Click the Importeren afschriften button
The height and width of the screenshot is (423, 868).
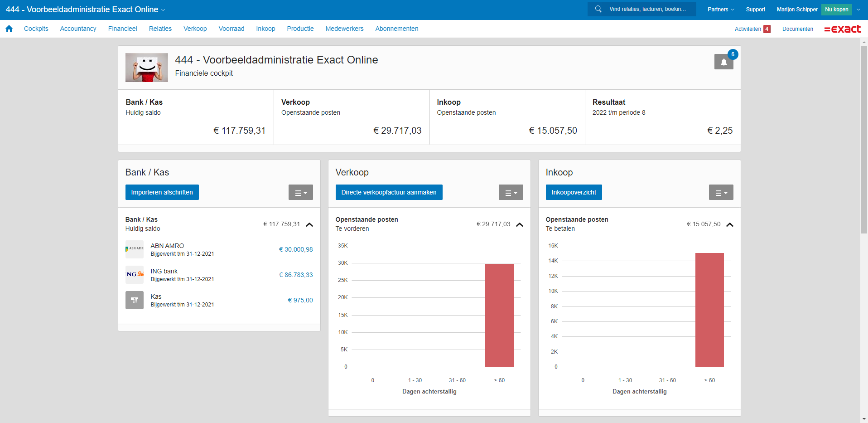point(162,192)
